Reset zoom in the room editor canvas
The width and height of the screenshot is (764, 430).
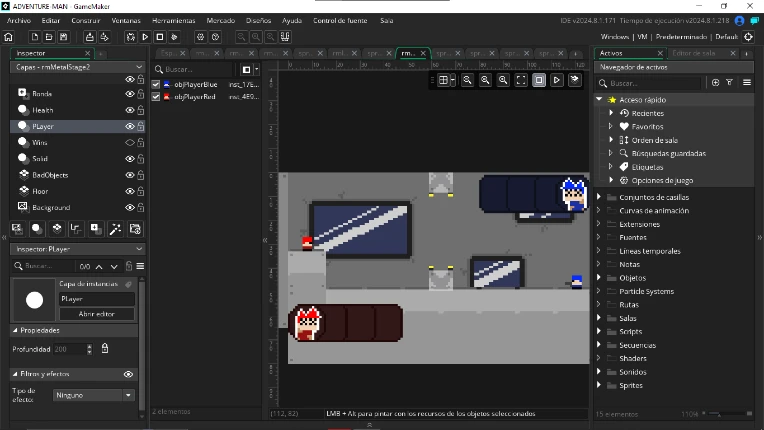(485, 80)
